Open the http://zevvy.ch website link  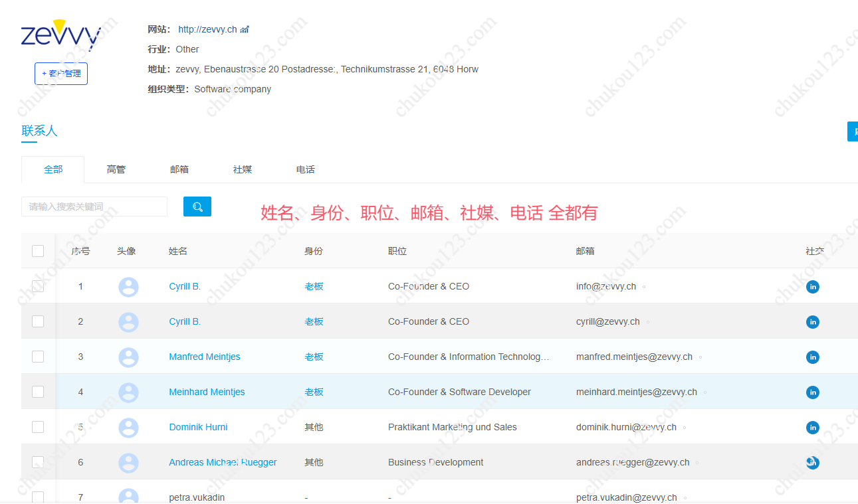[207, 29]
